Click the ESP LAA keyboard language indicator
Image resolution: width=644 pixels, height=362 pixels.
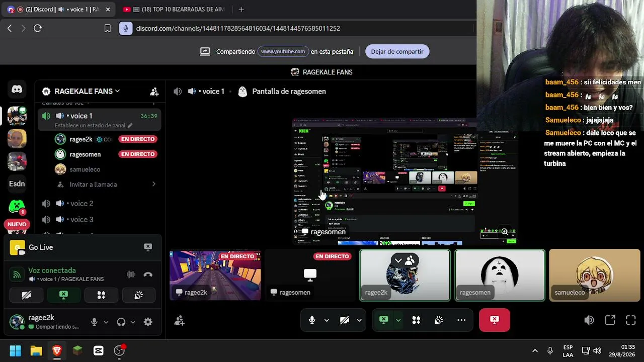pyautogui.click(x=568, y=351)
